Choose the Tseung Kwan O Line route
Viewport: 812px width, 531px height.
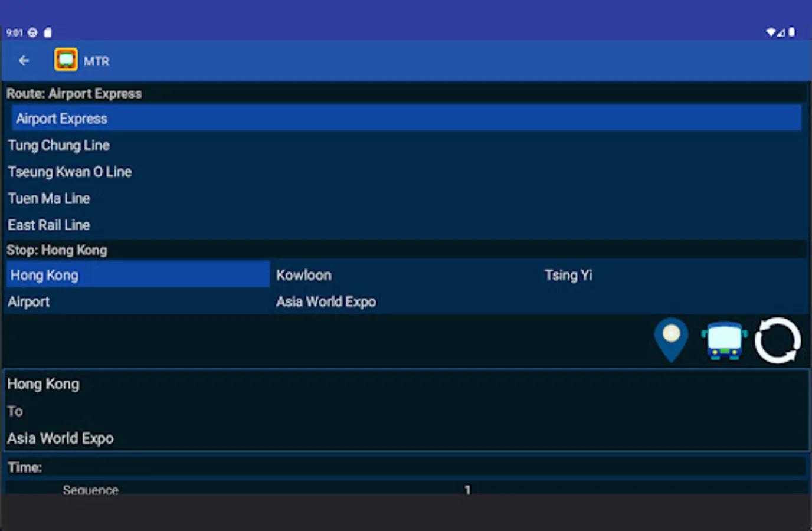pyautogui.click(x=407, y=172)
